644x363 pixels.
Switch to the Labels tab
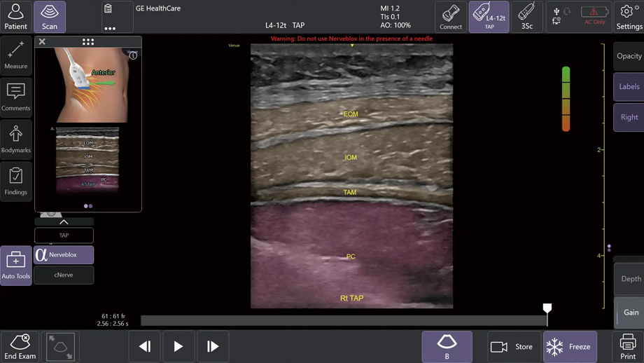point(629,87)
